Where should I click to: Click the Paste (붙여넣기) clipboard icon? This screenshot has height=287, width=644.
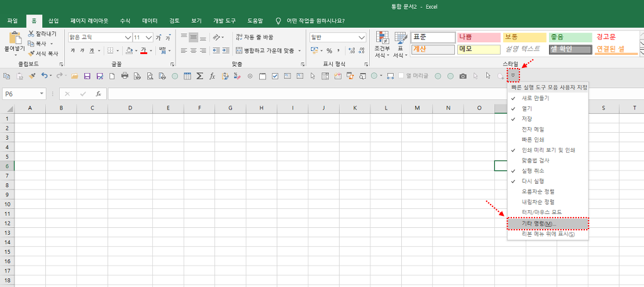13,38
